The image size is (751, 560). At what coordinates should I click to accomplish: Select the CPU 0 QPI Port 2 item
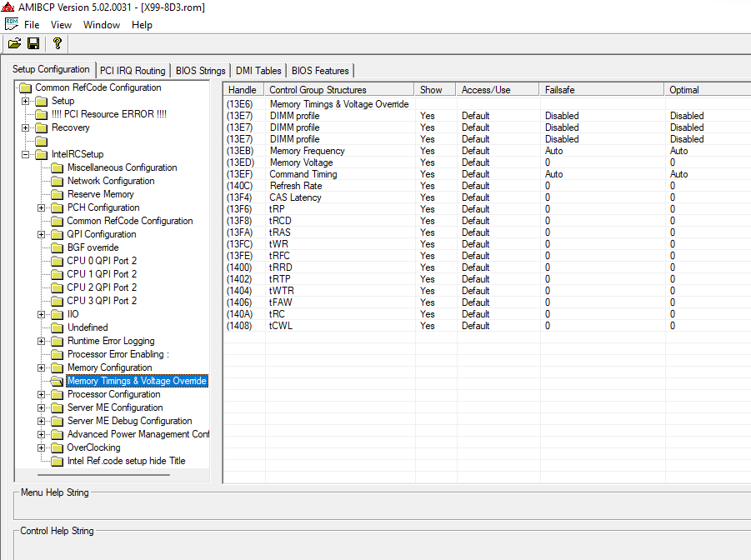(102, 261)
